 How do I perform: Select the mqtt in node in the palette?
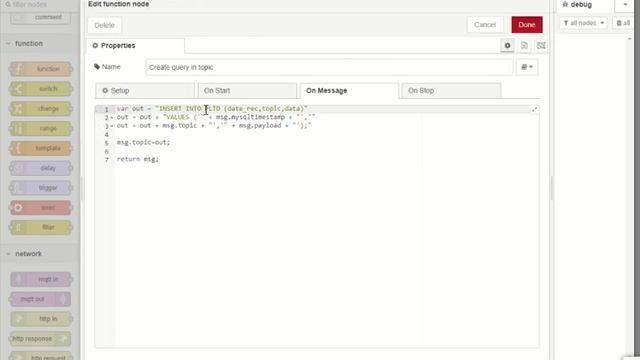tap(41, 280)
